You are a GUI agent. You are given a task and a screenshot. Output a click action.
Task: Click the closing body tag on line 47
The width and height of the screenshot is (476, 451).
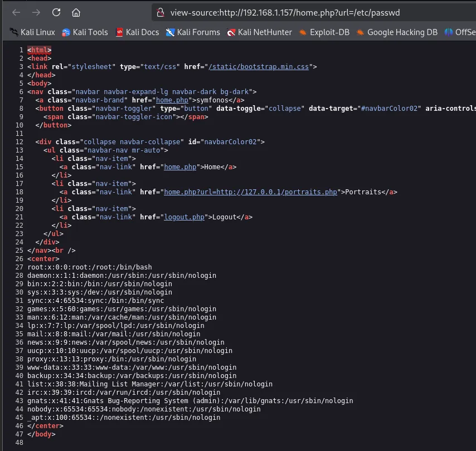tap(41, 434)
